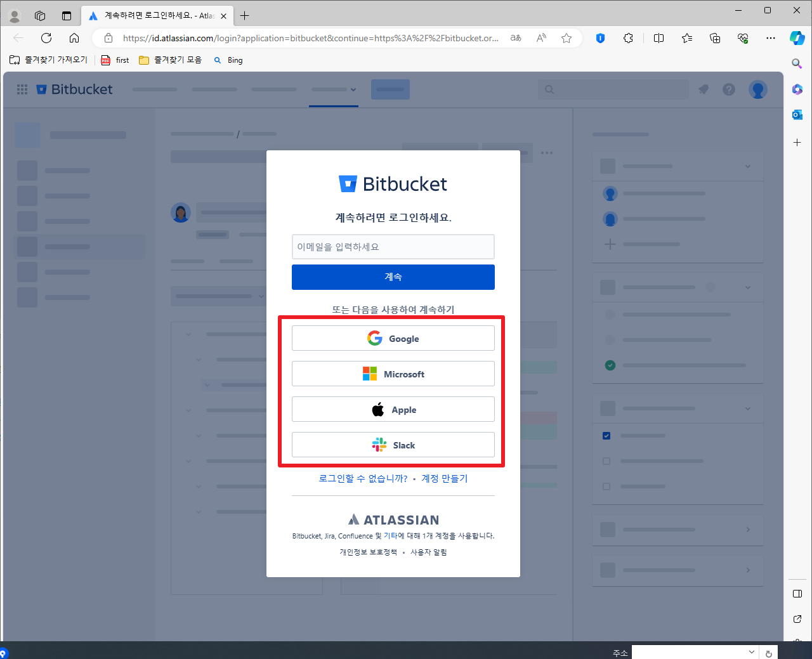Open the extensions puzzle icon
The width and height of the screenshot is (812, 659).
(x=628, y=38)
